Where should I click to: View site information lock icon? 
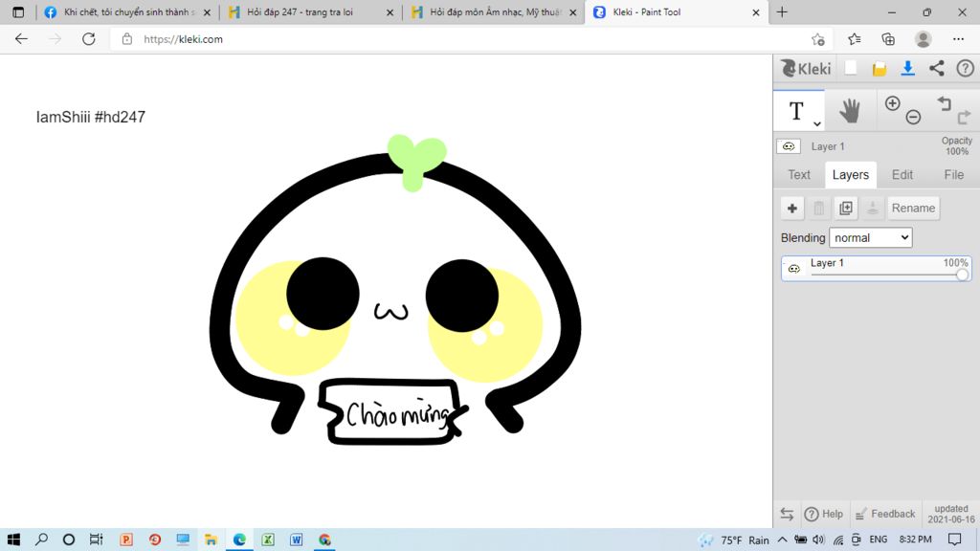(x=127, y=38)
